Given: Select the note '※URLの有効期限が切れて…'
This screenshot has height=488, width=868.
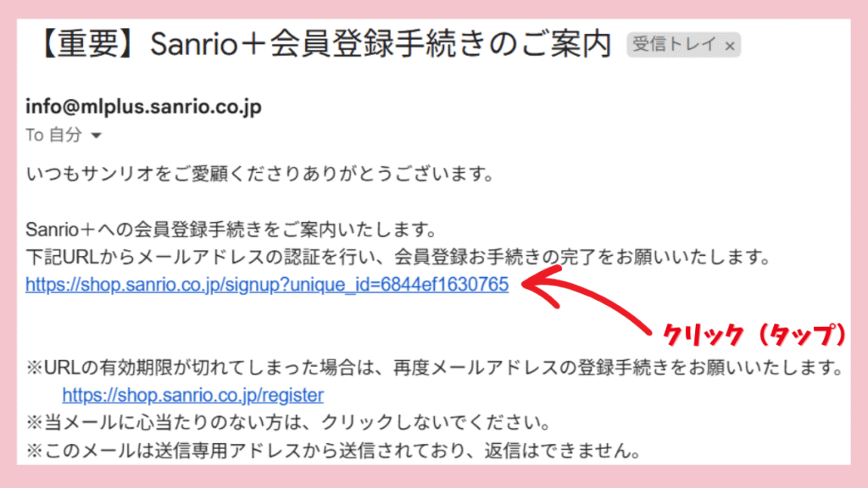Looking at the screenshot, I should pyautogui.click(x=435, y=368).
